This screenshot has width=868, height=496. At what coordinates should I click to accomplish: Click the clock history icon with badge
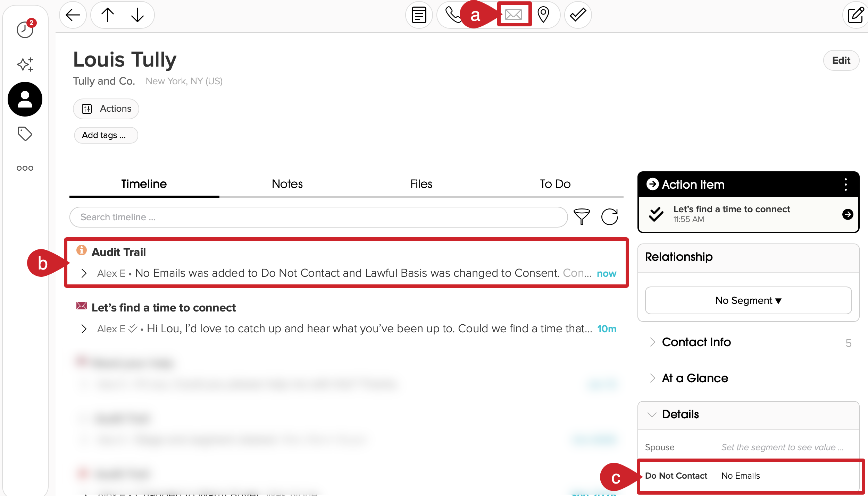click(x=25, y=29)
